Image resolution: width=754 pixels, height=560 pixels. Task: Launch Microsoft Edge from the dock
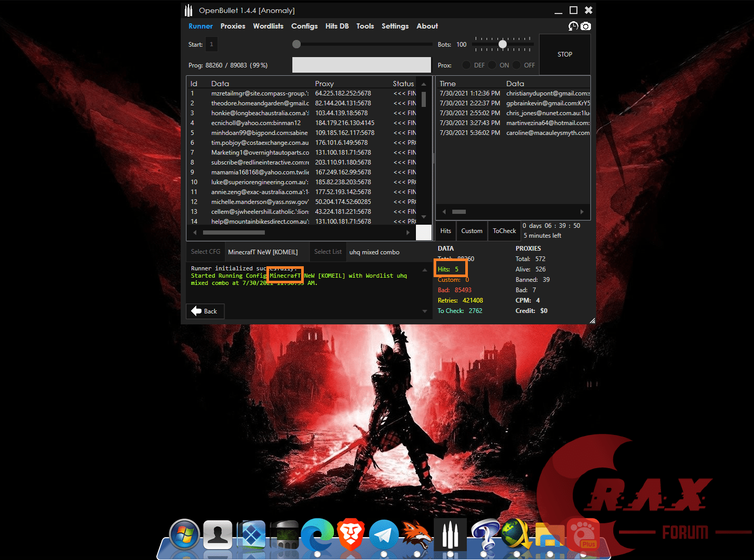tap(317, 534)
